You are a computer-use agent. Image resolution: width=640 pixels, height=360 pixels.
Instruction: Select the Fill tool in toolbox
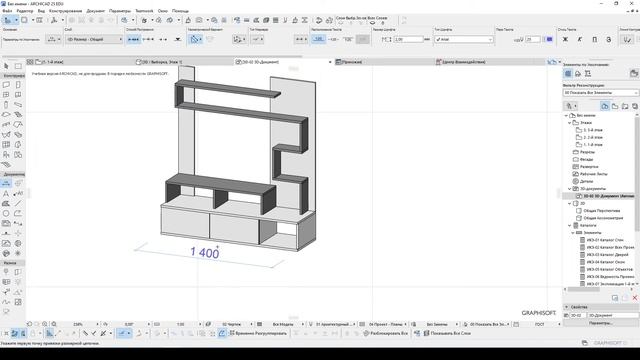[x=6, y=203]
